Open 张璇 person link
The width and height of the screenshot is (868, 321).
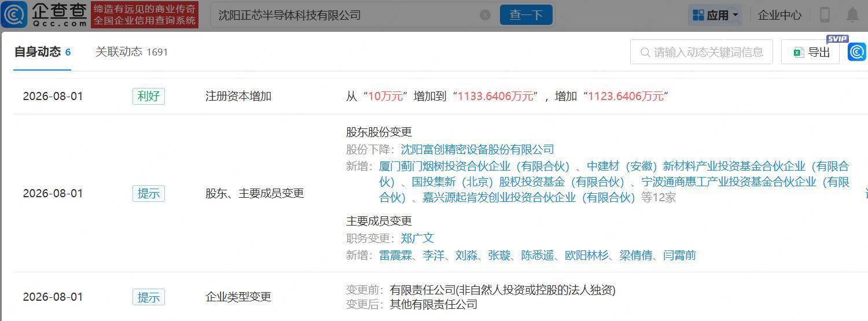click(x=499, y=255)
